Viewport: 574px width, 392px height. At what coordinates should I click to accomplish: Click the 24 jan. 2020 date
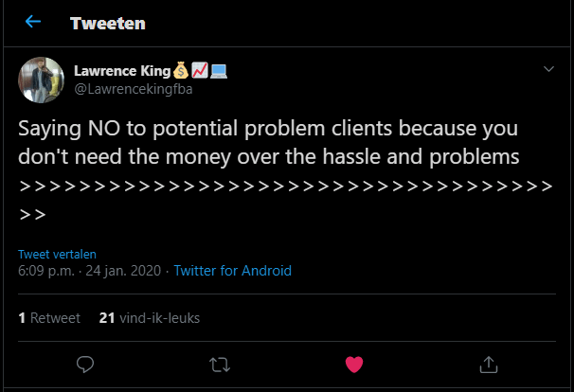(x=126, y=271)
